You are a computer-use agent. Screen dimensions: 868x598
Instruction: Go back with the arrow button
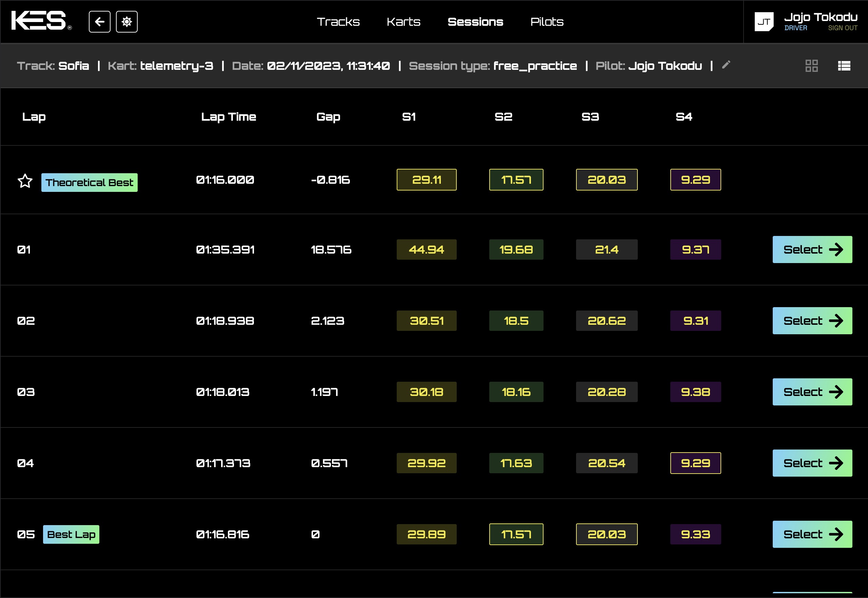pyautogui.click(x=100, y=22)
